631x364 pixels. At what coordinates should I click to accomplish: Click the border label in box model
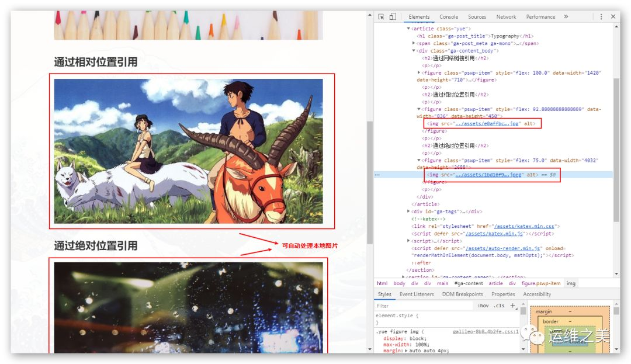pyautogui.click(x=550, y=321)
